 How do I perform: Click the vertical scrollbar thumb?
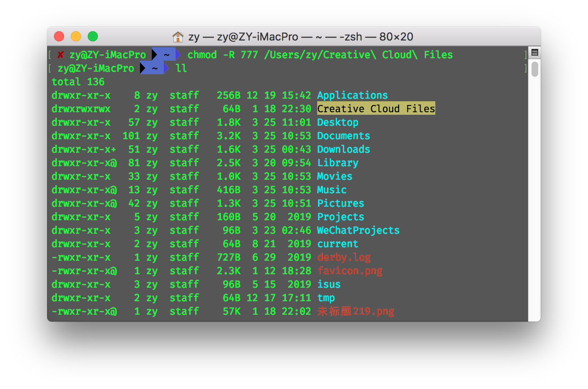coord(535,69)
